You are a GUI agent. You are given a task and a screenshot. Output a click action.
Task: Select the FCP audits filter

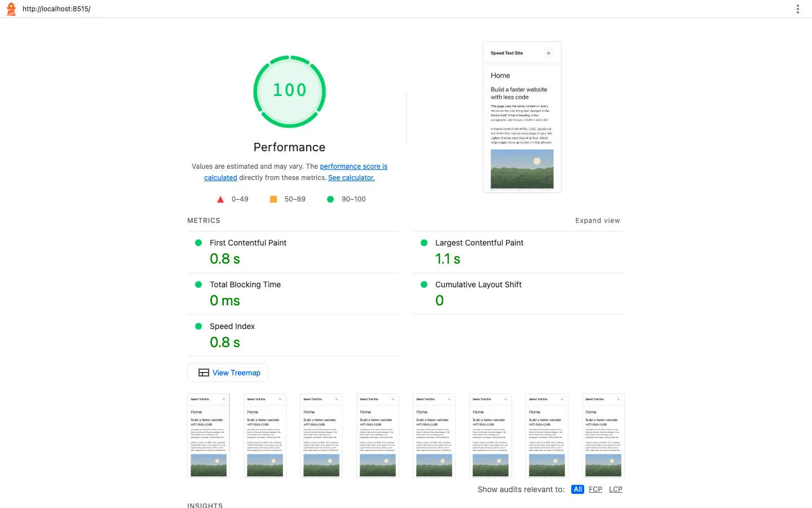[595, 489]
